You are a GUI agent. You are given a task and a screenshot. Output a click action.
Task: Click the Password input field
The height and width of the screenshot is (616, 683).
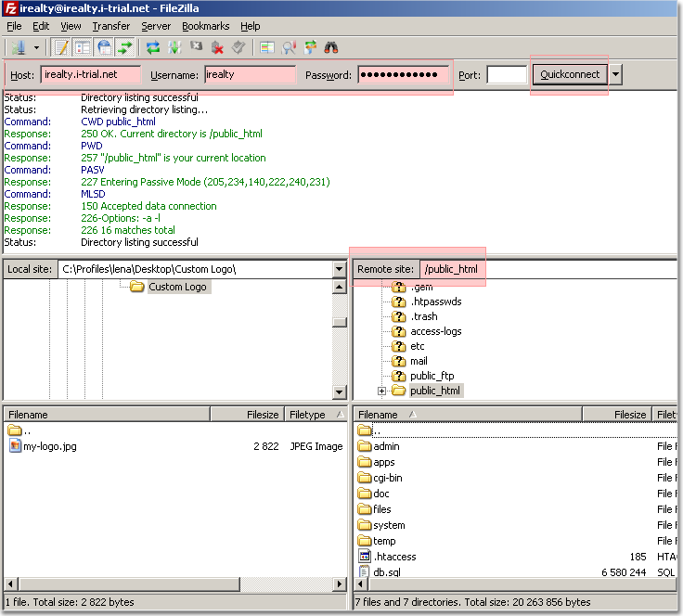[x=403, y=74]
